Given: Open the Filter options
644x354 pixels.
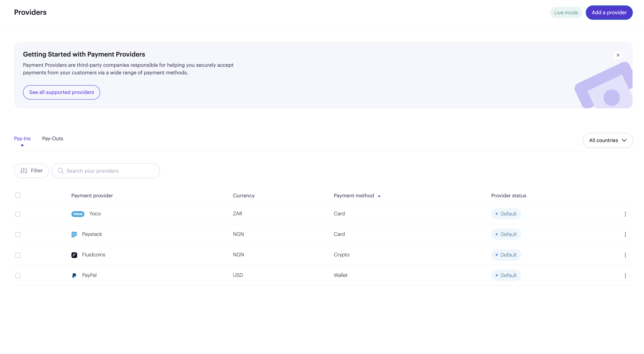Looking at the screenshot, I should pos(31,171).
